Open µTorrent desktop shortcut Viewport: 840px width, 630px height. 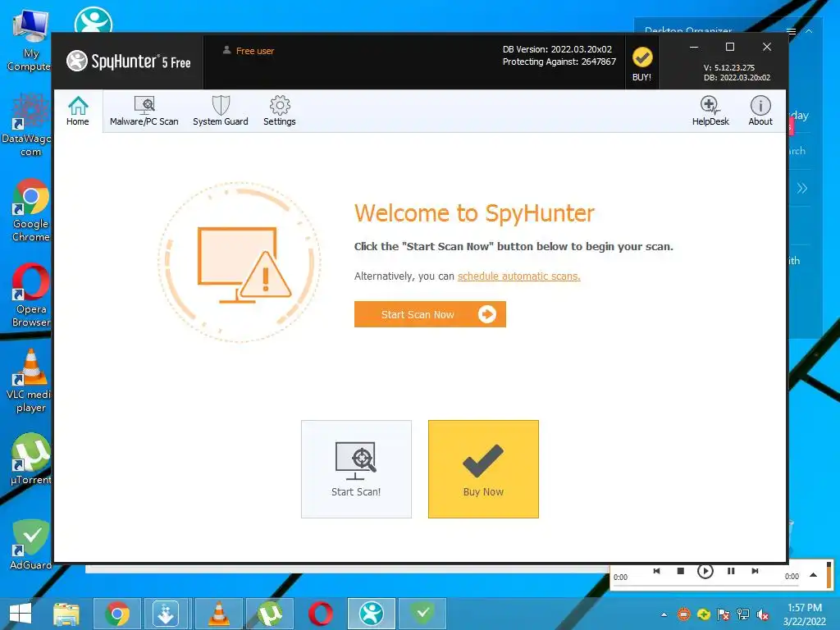click(x=31, y=459)
